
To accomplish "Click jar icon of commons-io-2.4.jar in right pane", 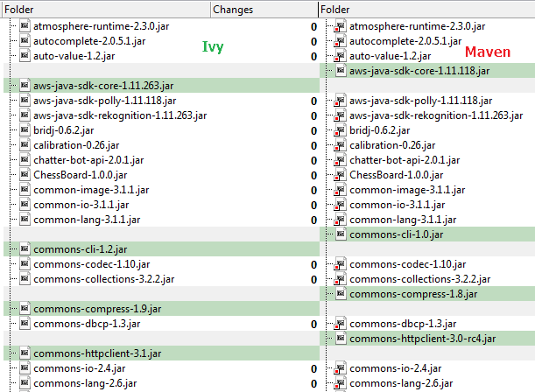I will (340, 368).
